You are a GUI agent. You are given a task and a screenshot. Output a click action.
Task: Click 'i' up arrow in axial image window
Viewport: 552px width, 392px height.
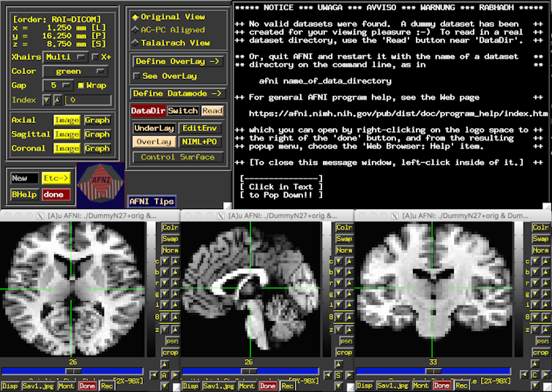pyautogui.click(x=175, y=305)
